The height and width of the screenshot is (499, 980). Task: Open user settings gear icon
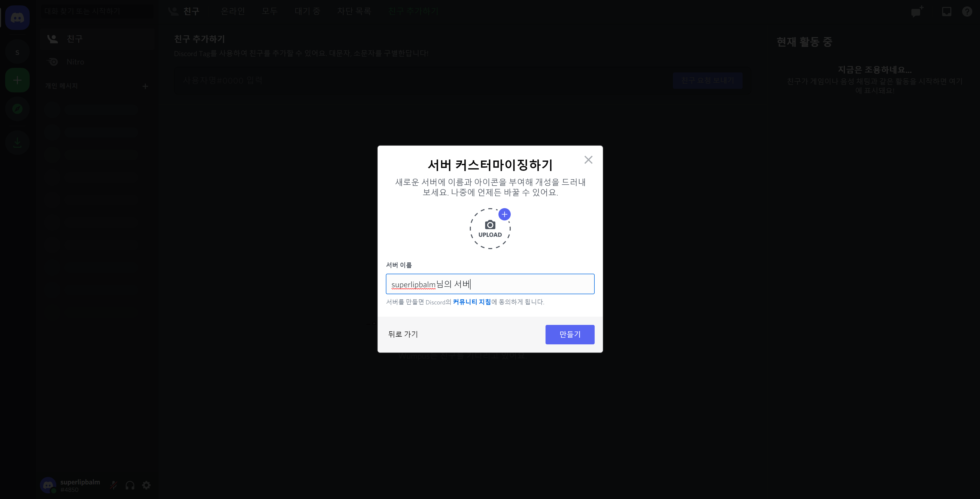click(x=146, y=485)
